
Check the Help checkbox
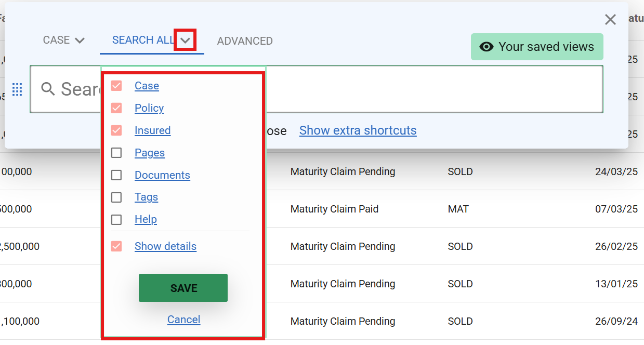(116, 220)
